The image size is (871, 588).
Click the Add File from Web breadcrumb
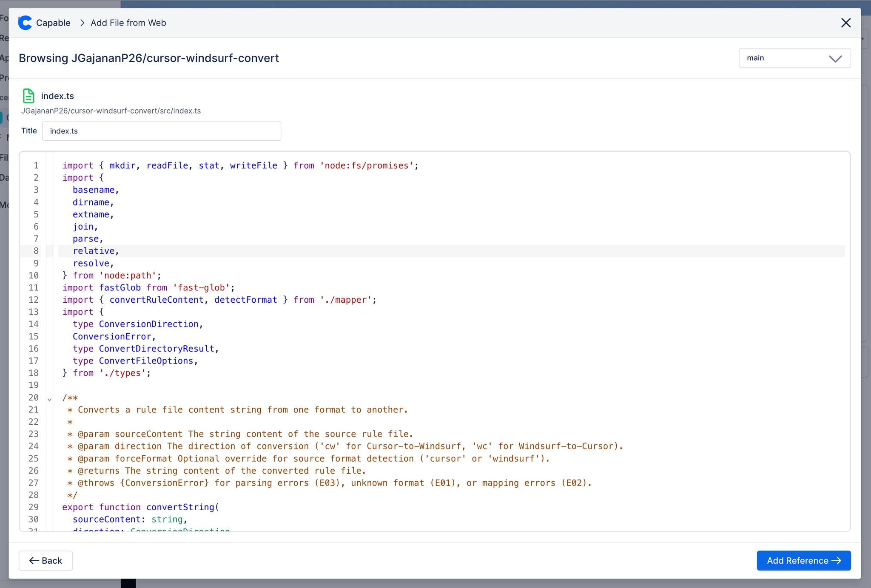pyautogui.click(x=128, y=23)
